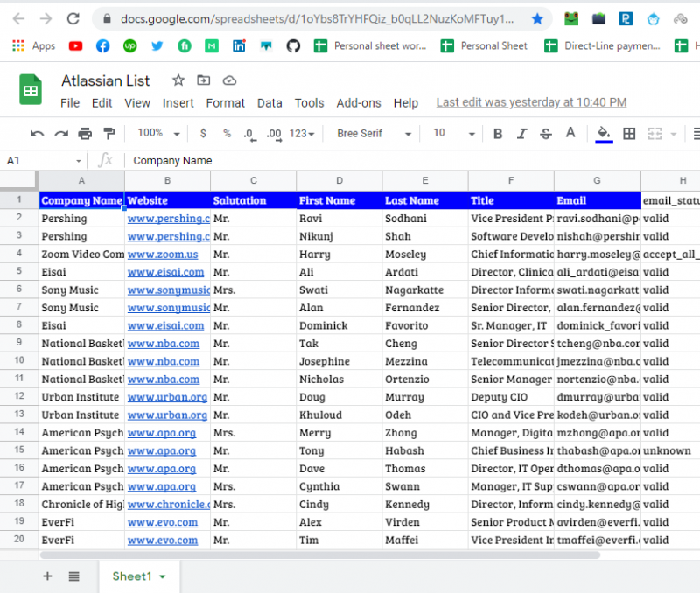Click the Move to folder icon
Screen dimensions: 700x593
click(204, 80)
